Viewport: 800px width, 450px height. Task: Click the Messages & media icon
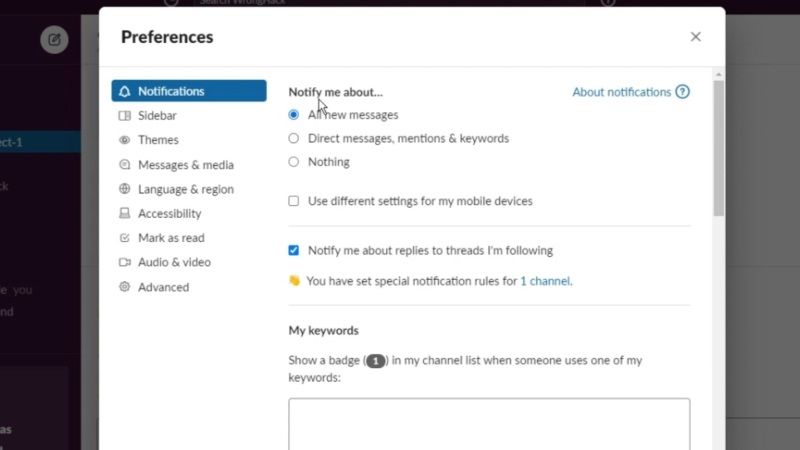coord(124,164)
